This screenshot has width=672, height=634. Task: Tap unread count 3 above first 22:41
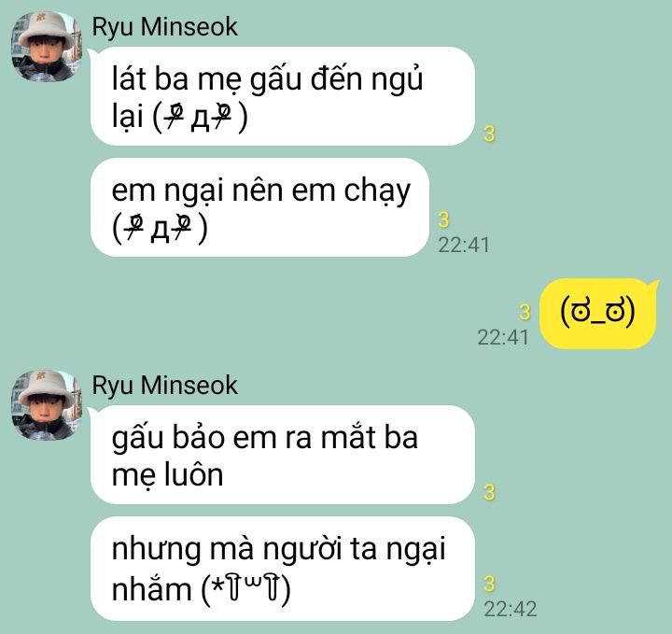coord(443,219)
